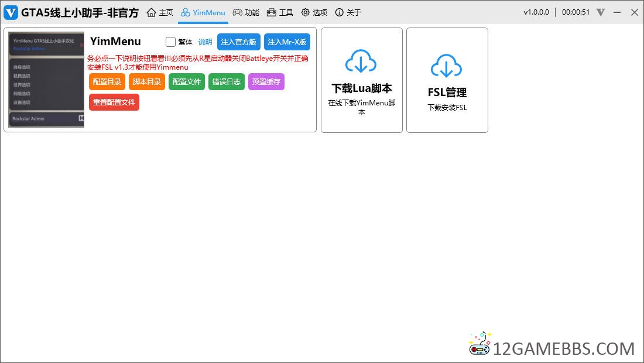Click the FSL管理 cloud download icon
Image resolution: width=644 pixels, height=363 pixels.
pos(447,66)
